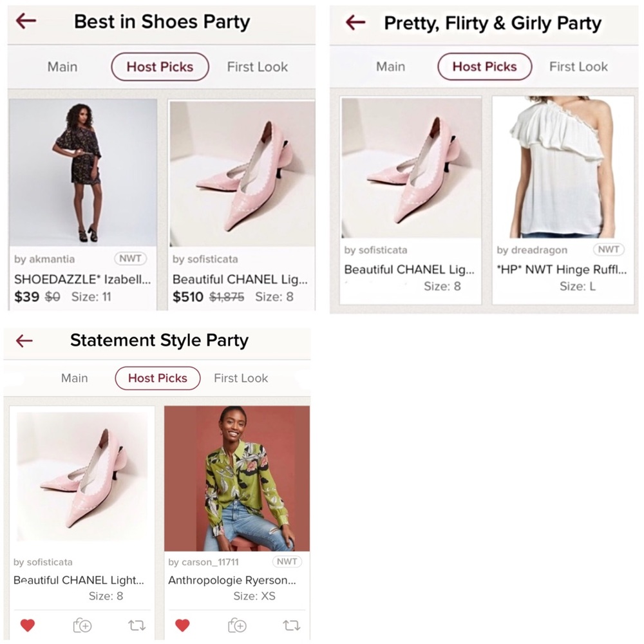The height and width of the screenshot is (644, 644).
Task: Go back from Statement Style Party
Action: point(24,341)
